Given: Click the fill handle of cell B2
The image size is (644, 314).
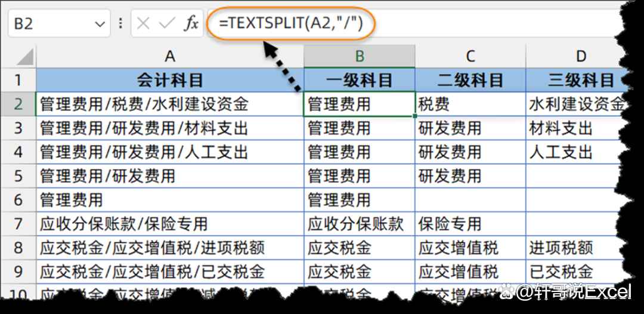Looking at the screenshot, I should pyautogui.click(x=415, y=116).
